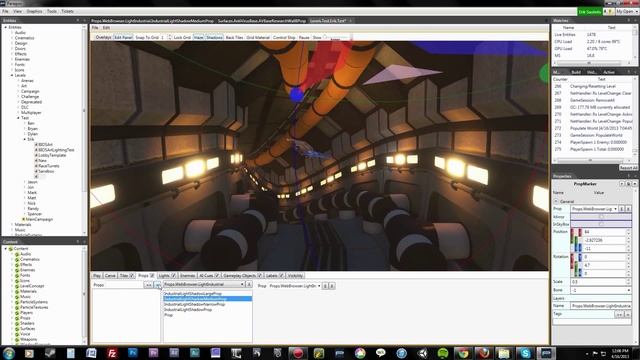Open the Tools menu

point(51,11)
